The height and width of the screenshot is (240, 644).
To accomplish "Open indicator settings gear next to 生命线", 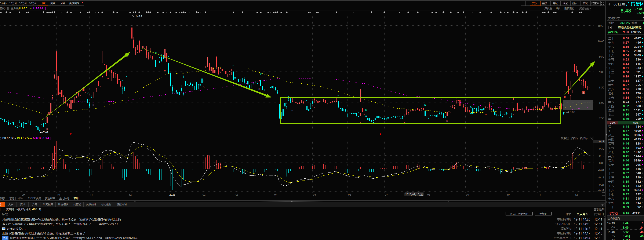I will (x=8, y=8).
